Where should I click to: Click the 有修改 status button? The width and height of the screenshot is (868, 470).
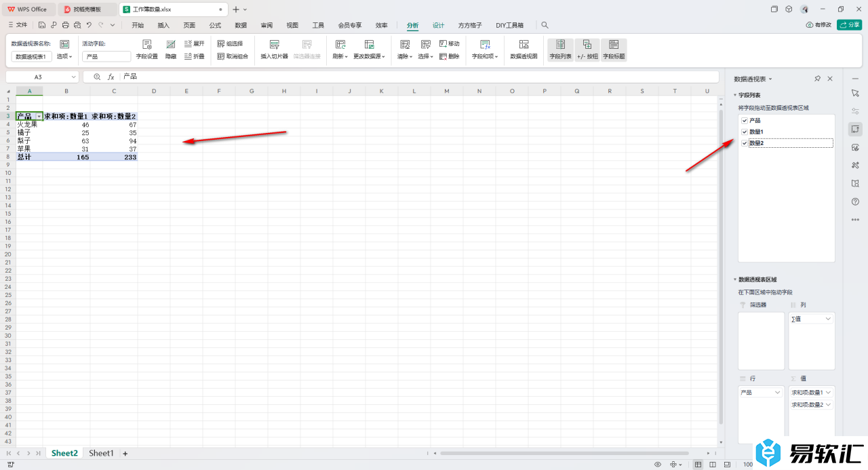click(x=818, y=25)
